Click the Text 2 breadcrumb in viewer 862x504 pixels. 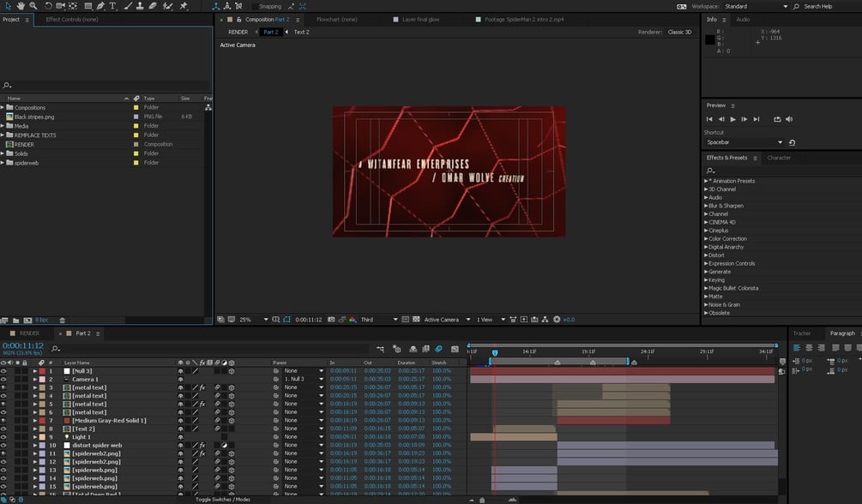click(x=301, y=32)
